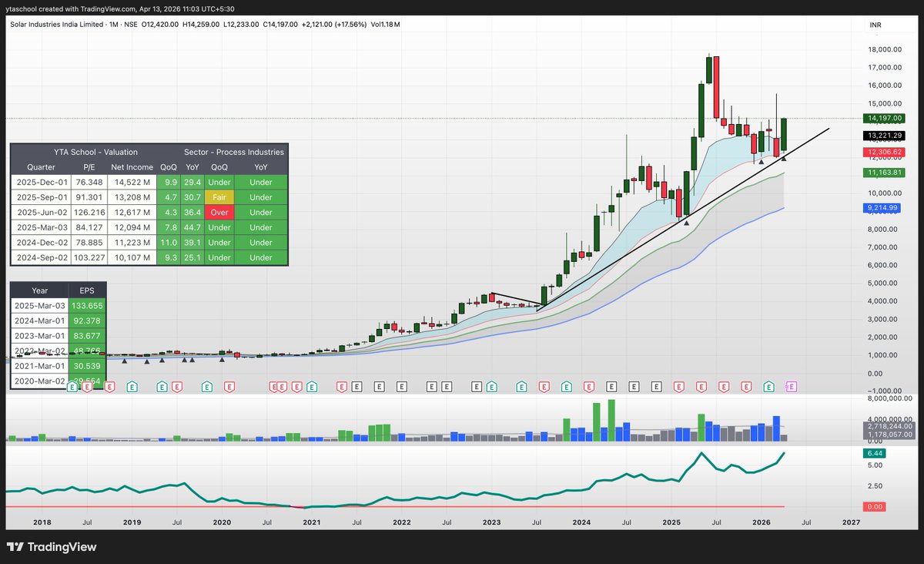
Task: Click the EPS value 30.539
Action: [88, 366]
